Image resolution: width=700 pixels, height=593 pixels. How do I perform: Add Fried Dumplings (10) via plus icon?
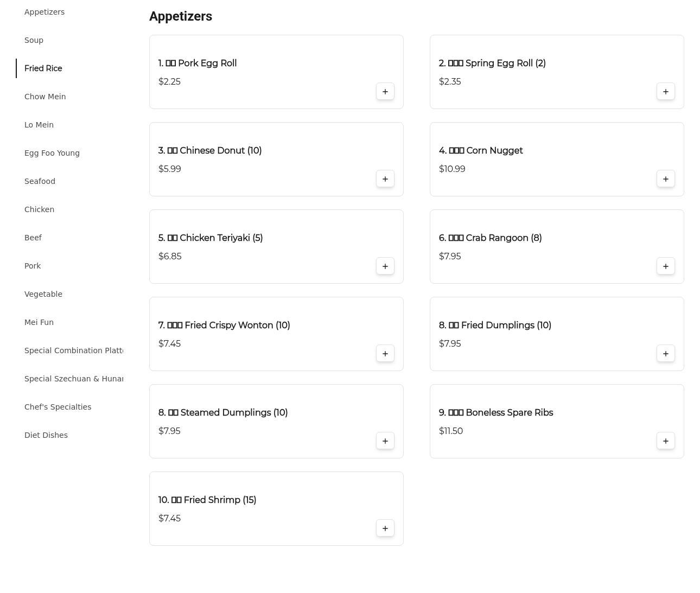pyautogui.click(x=666, y=354)
